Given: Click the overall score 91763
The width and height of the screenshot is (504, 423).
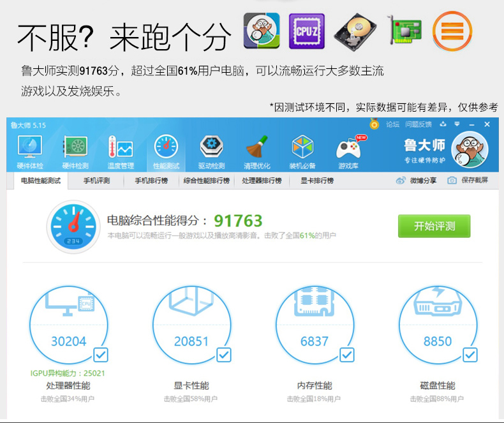Looking at the screenshot, I should (x=238, y=221).
